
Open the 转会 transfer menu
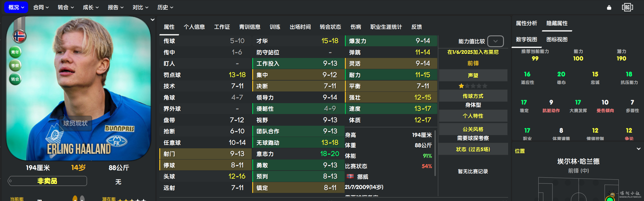tap(66, 7)
